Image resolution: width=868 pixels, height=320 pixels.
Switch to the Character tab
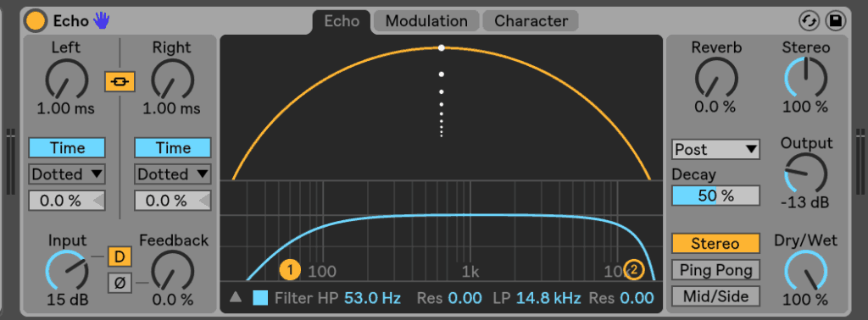531,21
